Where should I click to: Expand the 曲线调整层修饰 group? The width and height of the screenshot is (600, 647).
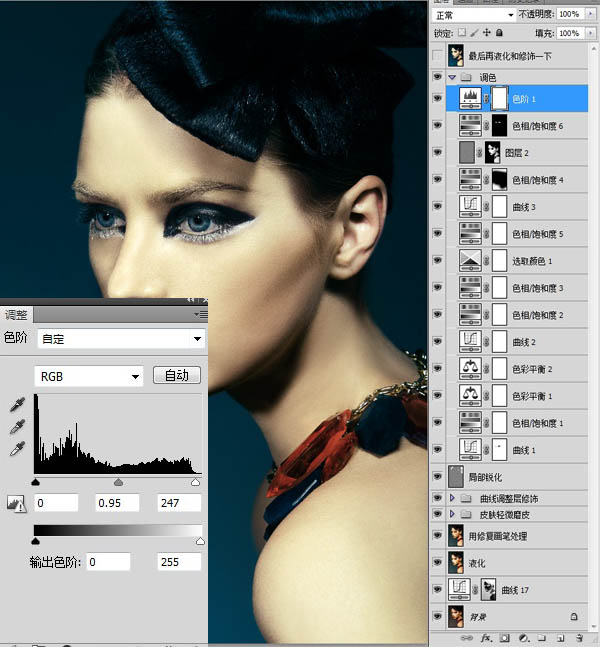[452, 498]
